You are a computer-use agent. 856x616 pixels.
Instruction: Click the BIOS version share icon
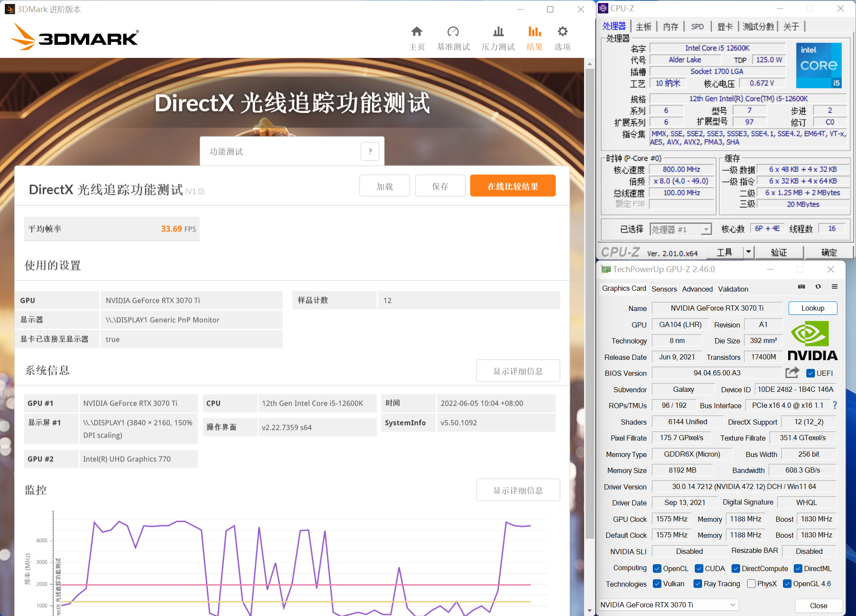pos(792,372)
